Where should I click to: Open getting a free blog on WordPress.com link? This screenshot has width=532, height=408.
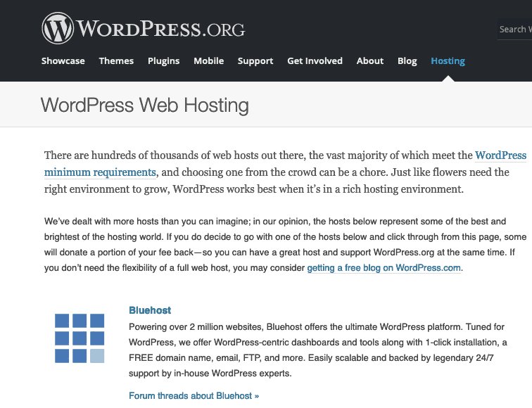pos(384,268)
